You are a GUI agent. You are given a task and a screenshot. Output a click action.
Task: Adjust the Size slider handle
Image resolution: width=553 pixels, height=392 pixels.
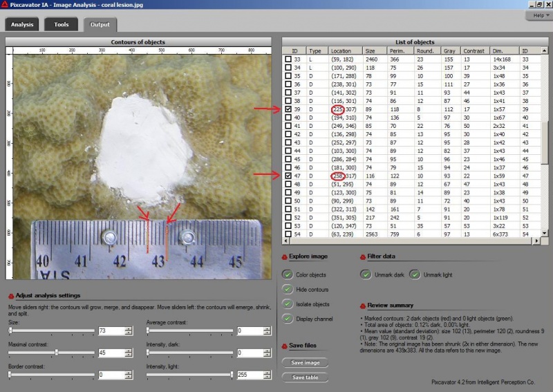coord(10,330)
